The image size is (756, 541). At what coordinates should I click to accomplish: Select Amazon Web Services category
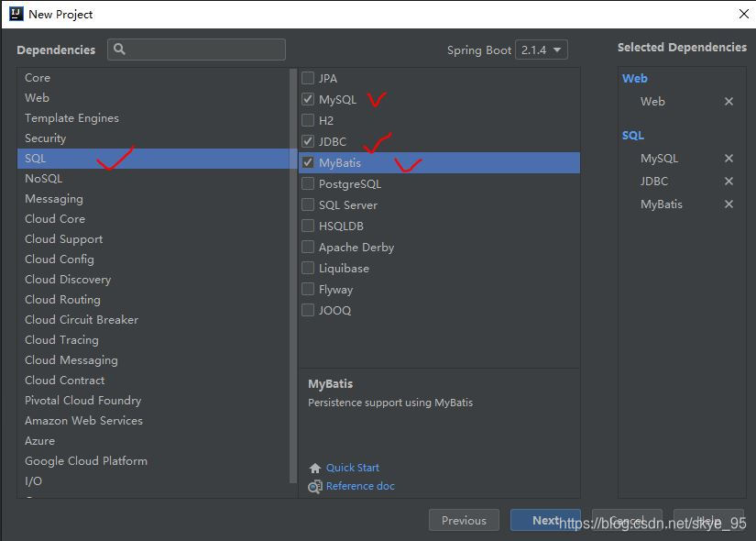tap(153, 421)
